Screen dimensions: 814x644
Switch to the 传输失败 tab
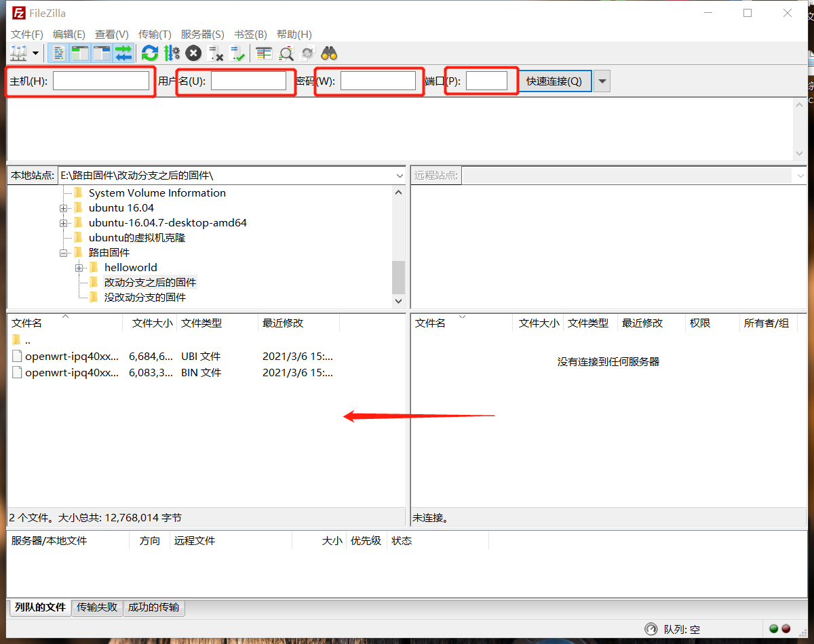(97, 607)
